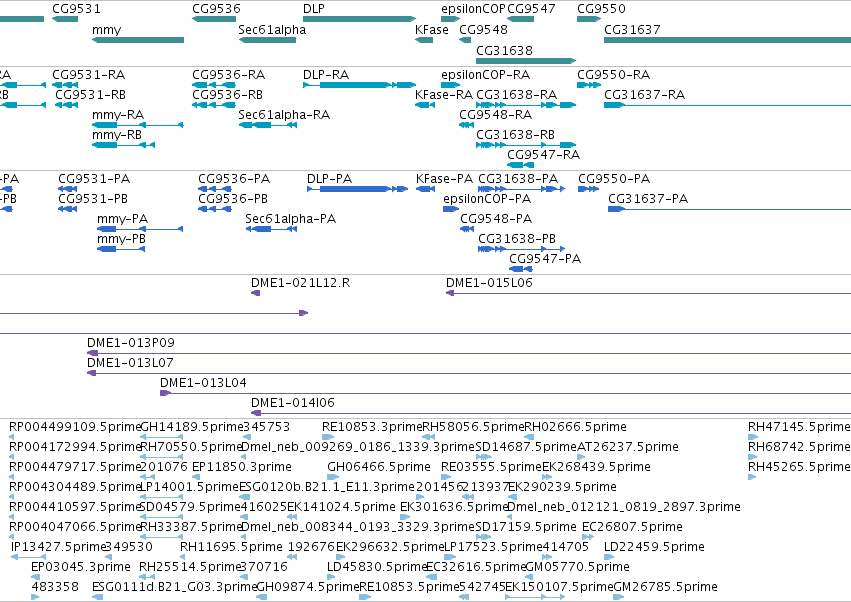Select EST GH06466.5prime
Viewport: 851px width, 602px height.
tap(379, 467)
